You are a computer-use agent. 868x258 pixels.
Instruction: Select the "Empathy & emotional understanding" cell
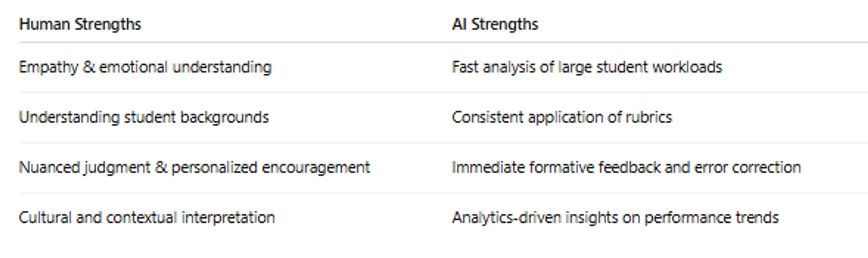click(145, 67)
